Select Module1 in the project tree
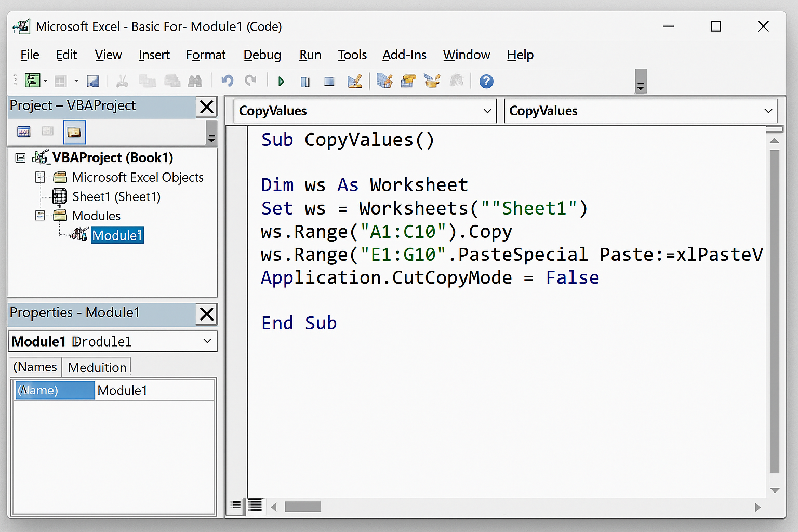 [x=117, y=235]
